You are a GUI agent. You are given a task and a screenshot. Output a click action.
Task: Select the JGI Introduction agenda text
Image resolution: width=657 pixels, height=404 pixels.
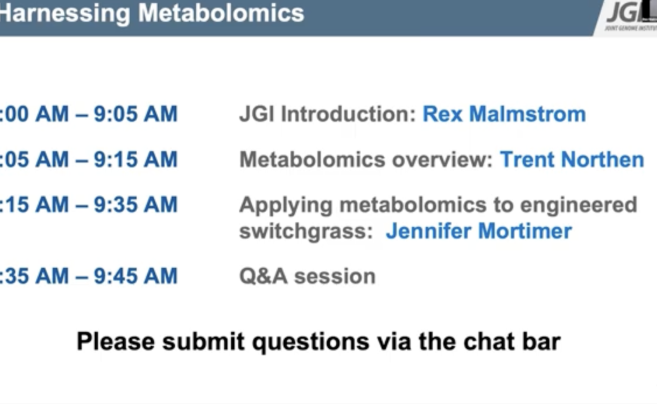coord(327,114)
